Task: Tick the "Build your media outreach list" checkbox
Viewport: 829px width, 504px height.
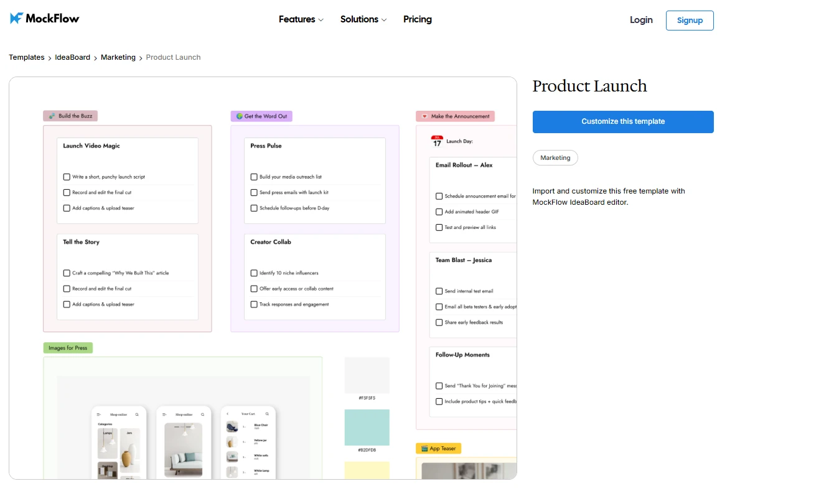Action: click(254, 177)
